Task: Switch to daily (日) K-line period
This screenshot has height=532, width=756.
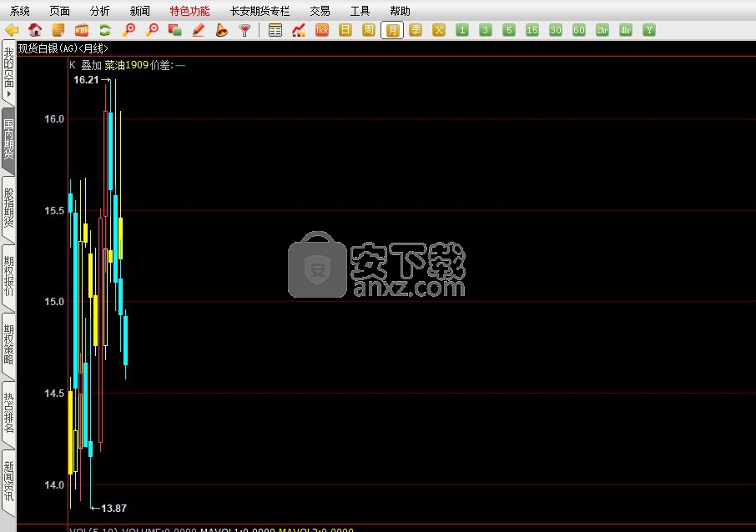Action: pyautogui.click(x=345, y=31)
